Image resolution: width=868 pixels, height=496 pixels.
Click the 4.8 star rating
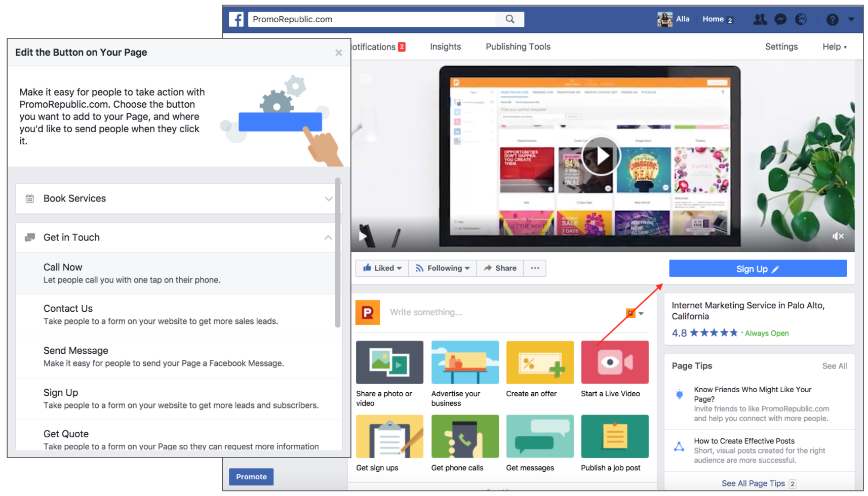[x=704, y=333]
